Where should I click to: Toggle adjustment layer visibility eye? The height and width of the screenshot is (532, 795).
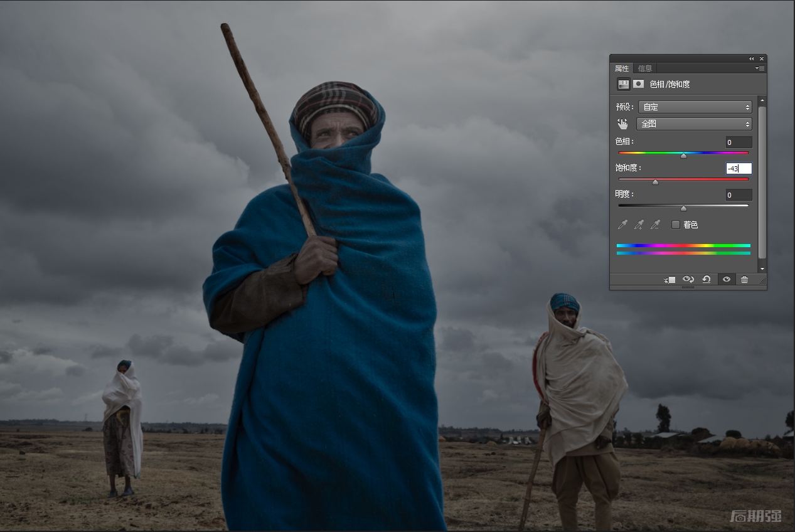(x=726, y=280)
